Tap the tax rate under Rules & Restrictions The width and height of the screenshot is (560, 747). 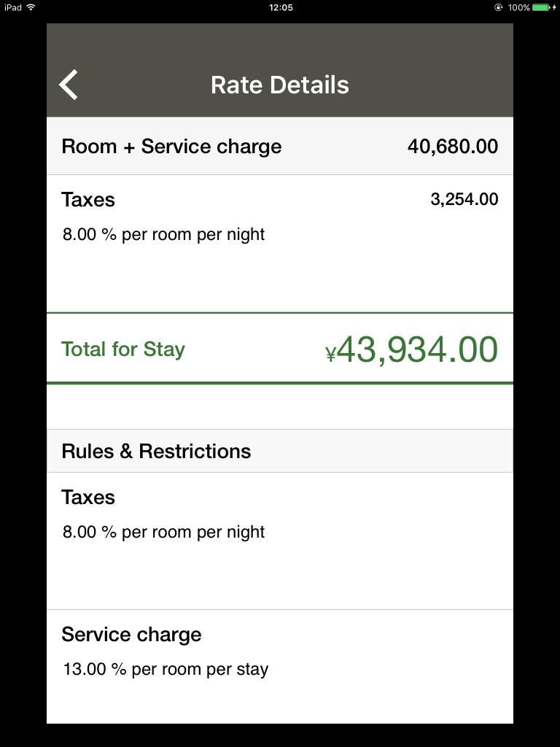[x=163, y=532]
